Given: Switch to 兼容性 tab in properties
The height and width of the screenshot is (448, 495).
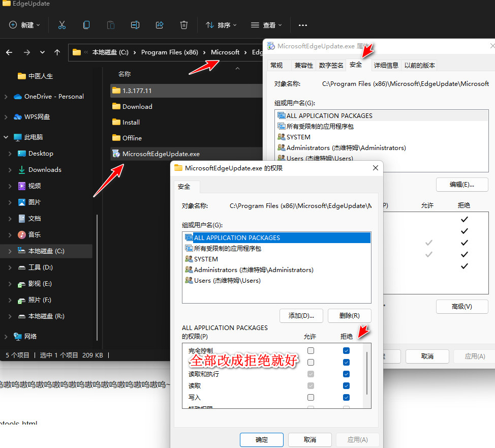Looking at the screenshot, I should coord(304,66).
